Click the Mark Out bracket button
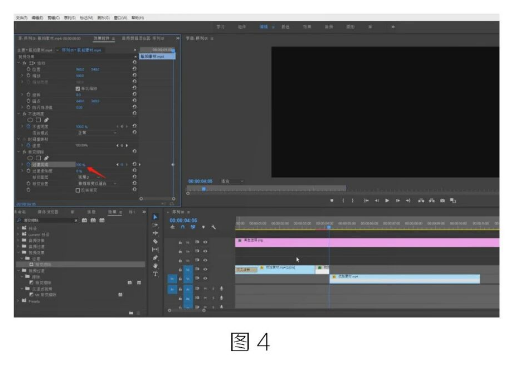Screen dimensions: 513x365 click(353, 201)
